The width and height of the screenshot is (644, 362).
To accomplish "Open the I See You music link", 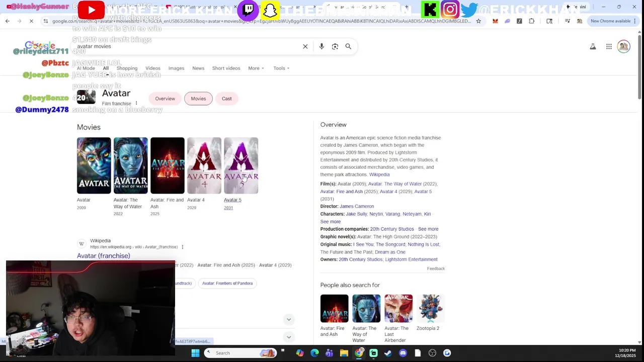I will pyautogui.click(x=363, y=244).
